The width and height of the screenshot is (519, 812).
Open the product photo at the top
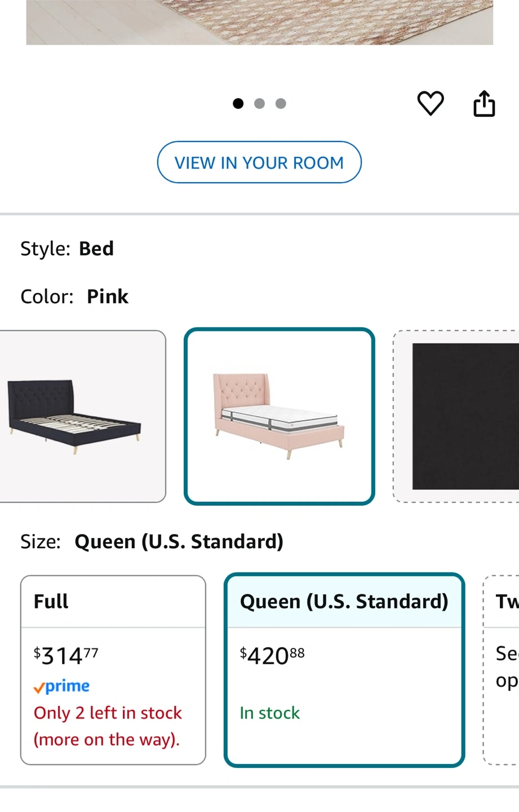pos(259,23)
